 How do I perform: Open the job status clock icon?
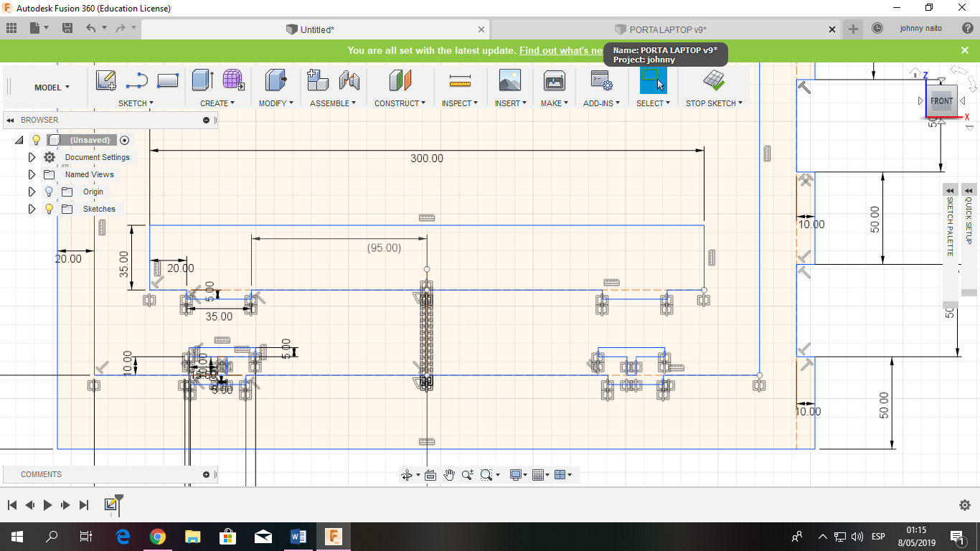coord(877,29)
